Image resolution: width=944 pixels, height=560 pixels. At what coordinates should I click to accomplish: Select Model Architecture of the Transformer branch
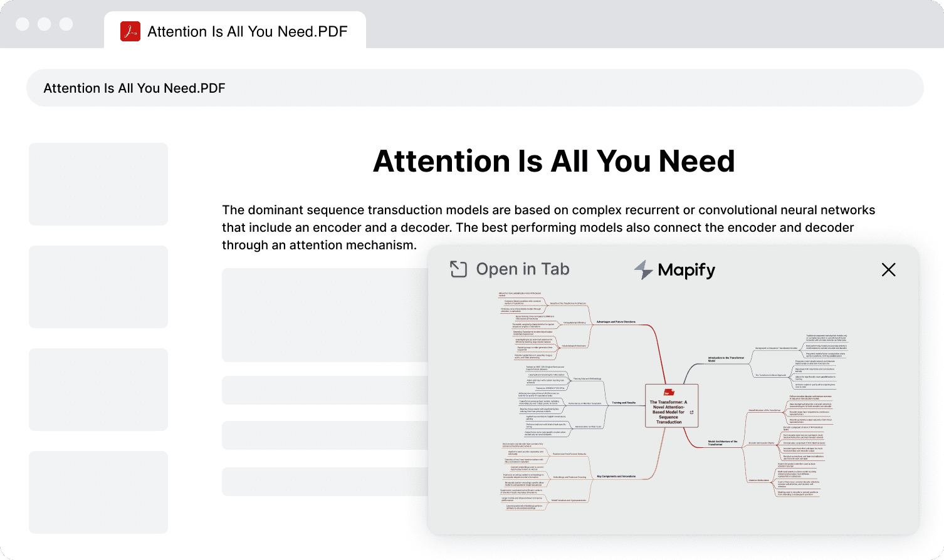coord(723,442)
